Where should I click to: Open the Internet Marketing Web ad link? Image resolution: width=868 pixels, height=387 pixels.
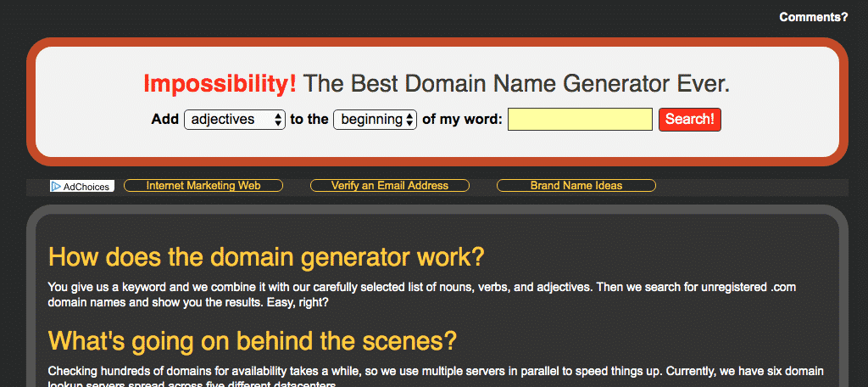click(203, 186)
